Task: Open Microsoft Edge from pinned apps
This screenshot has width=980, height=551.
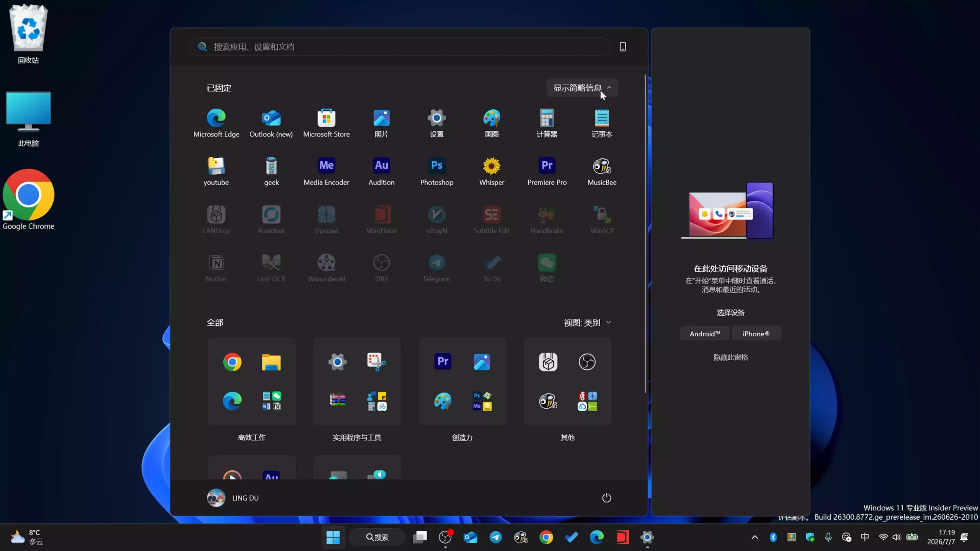Action: point(216,123)
